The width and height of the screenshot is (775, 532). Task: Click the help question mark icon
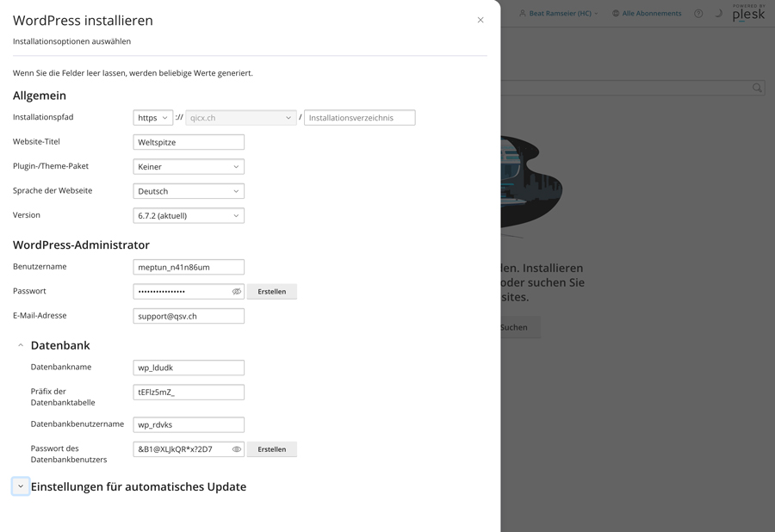pos(698,14)
